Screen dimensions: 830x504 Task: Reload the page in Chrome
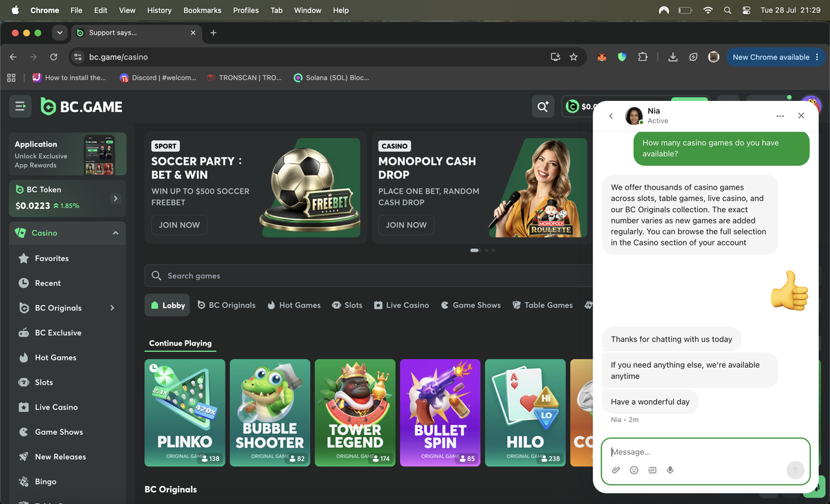(53, 57)
